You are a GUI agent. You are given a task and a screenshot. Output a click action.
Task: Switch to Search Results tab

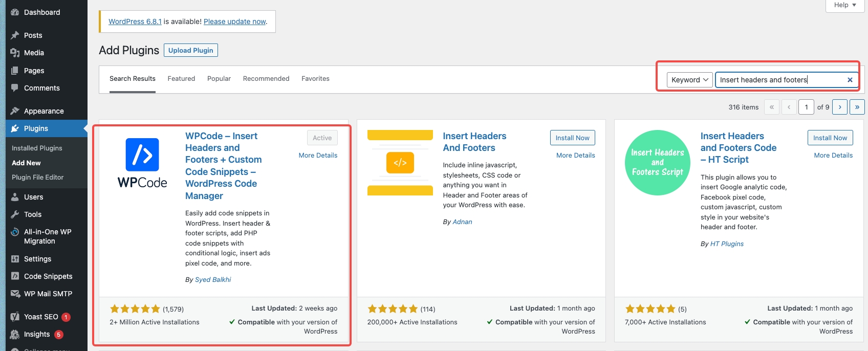(x=133, y=79)
